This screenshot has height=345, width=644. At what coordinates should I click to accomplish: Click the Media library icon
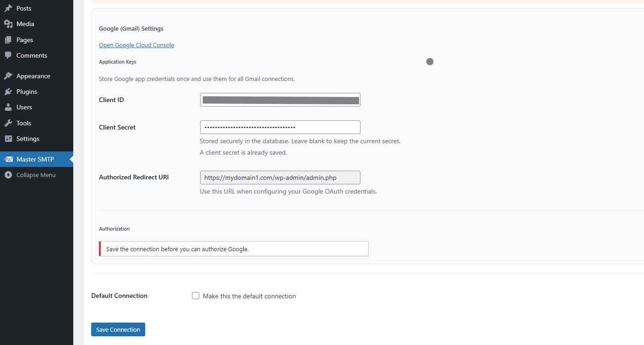(8, 24)
